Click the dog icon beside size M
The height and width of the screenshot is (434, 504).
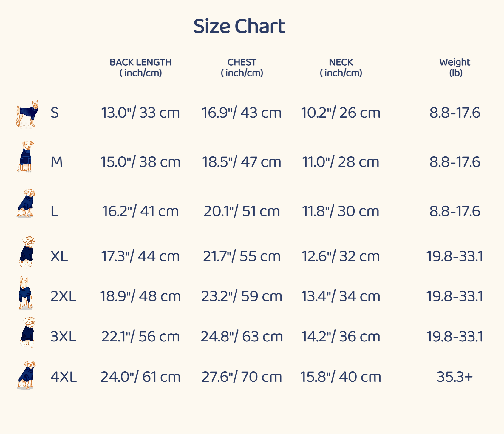coord(26,157)
